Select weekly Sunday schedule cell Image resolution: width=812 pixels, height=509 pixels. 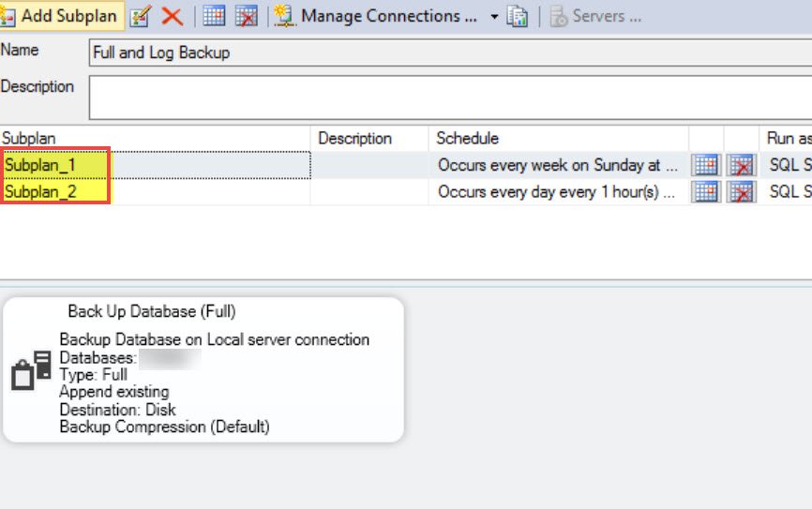(x=559, y=165)
